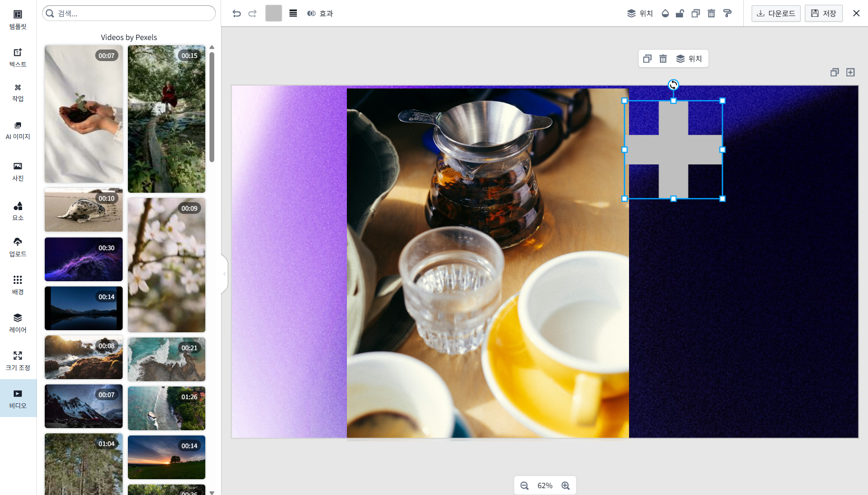
Task: Click the 저장 save button
Action: click(824, 14)
